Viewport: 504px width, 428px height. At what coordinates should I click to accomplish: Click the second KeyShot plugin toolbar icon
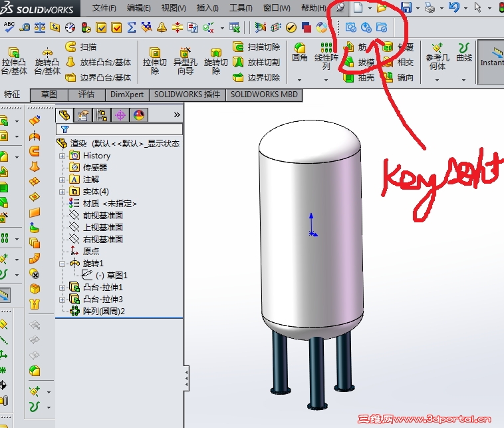coord(366,28)
